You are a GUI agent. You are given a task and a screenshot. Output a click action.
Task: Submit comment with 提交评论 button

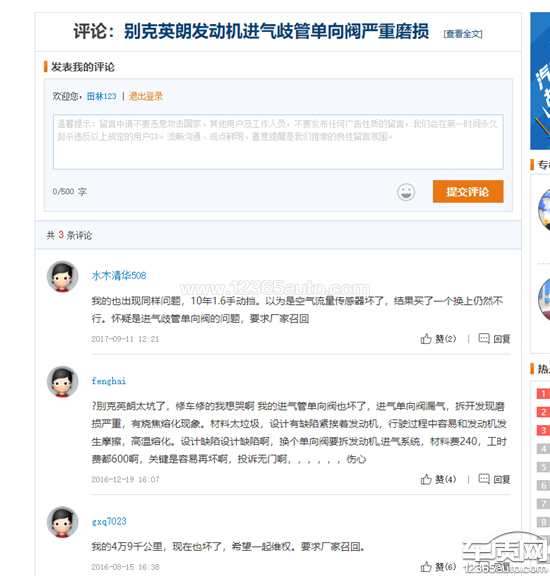(468, 191)
